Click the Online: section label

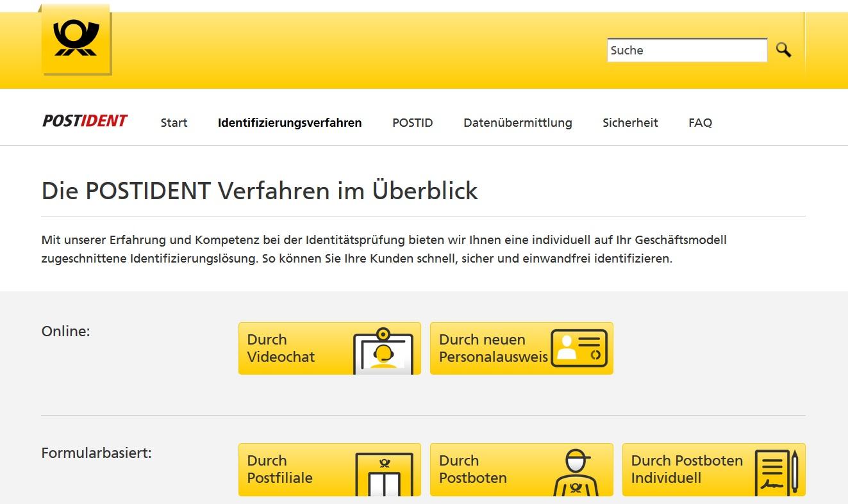(66, 331)
